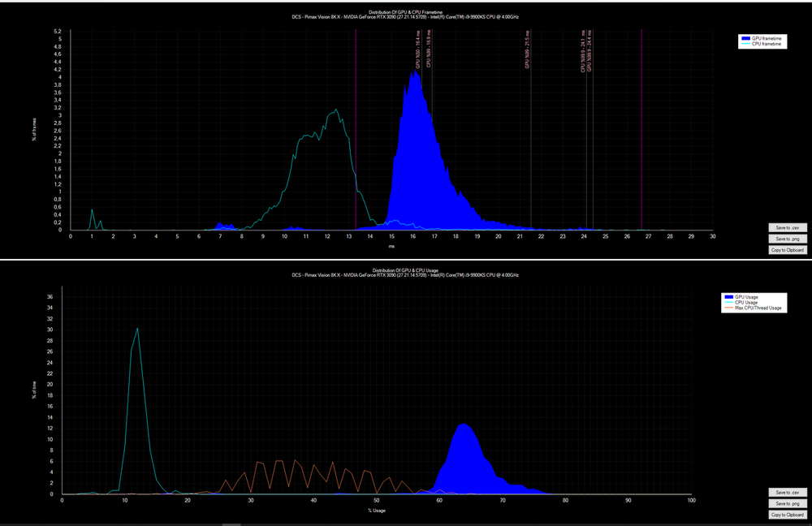
Task: Click the GPU %99 - 21.5 ms marker label
Action: coord(527,50)
